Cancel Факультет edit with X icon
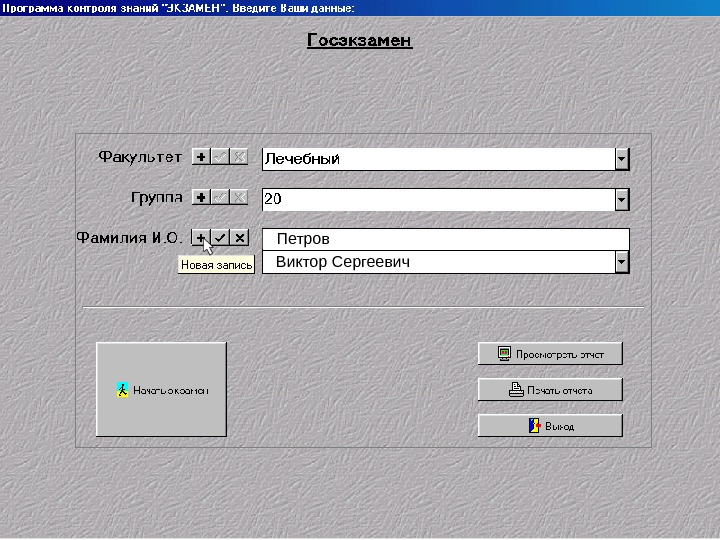 click(239, 157)
